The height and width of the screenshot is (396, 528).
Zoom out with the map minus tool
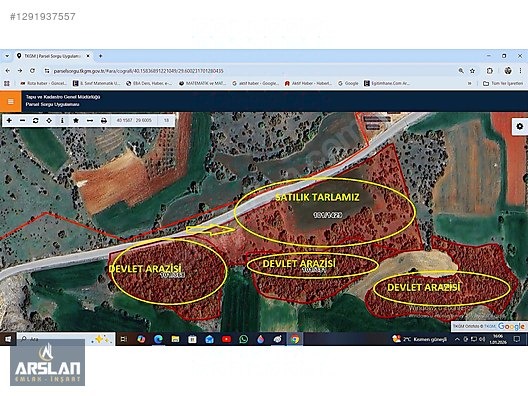pos(23,121)
